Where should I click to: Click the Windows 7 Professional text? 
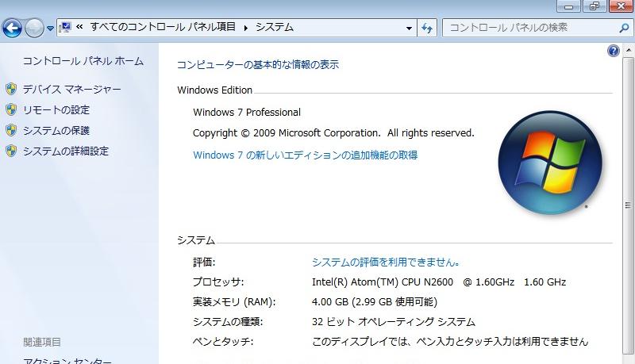pos(247,113)
